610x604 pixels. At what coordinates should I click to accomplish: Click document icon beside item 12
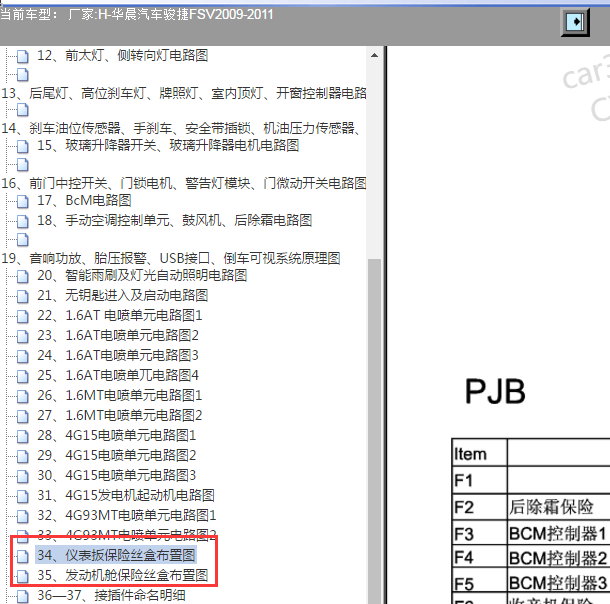click(x=23, y=56)
